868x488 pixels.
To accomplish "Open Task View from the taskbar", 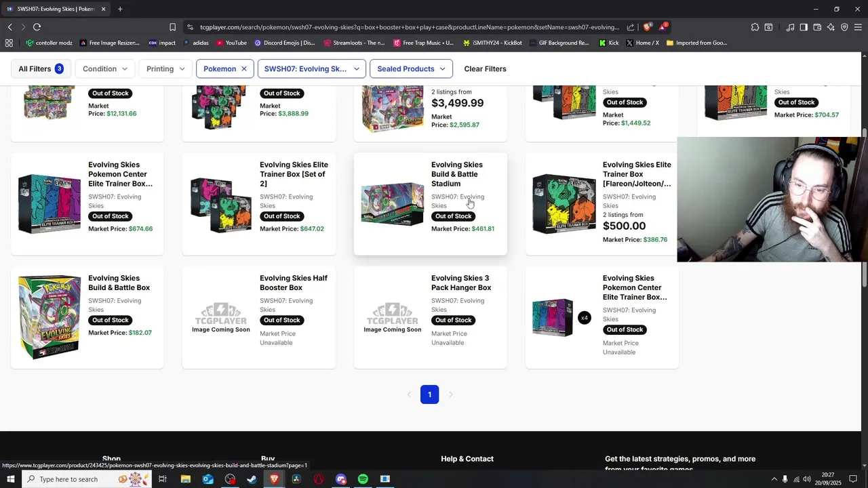I will tap(163, 479).
